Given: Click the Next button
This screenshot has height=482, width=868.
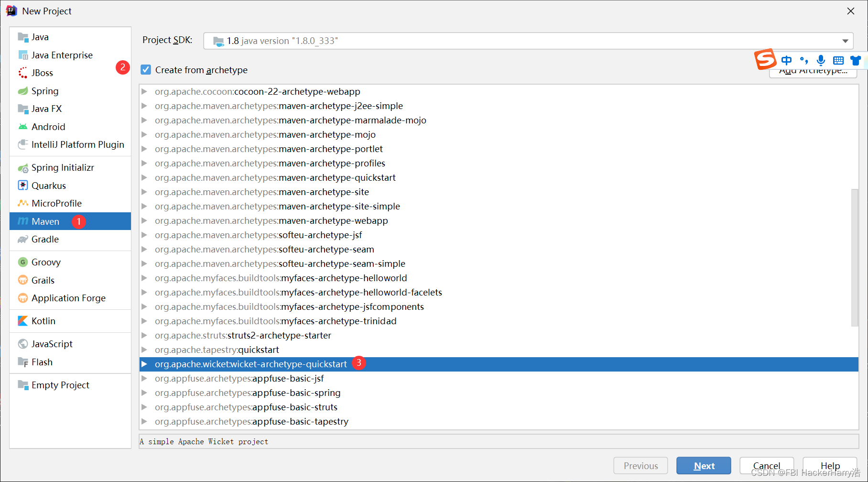Looking at the screenshot, I should 704,466.
